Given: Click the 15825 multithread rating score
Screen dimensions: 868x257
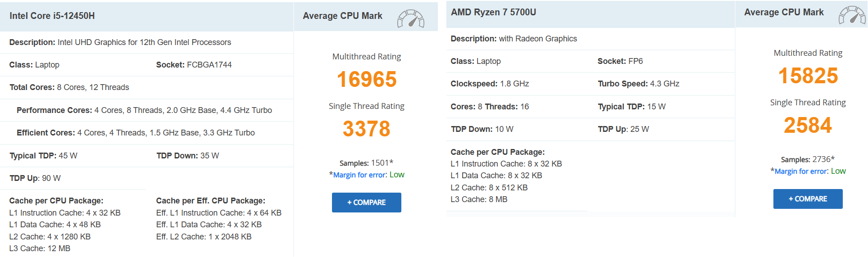Looking at the screenshot, I should [808, 76].
